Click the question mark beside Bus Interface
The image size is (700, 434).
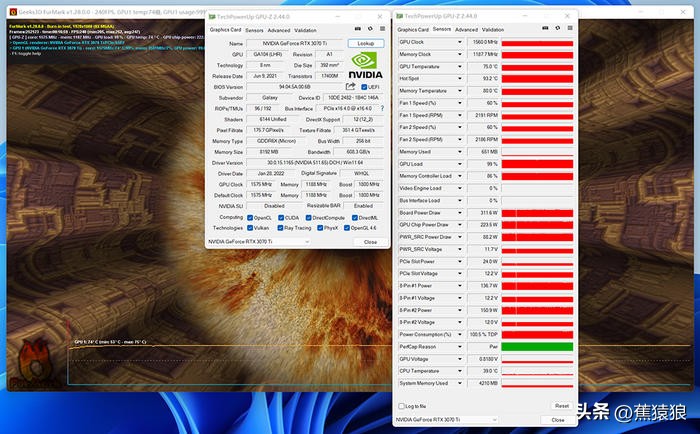coord(382,108)
